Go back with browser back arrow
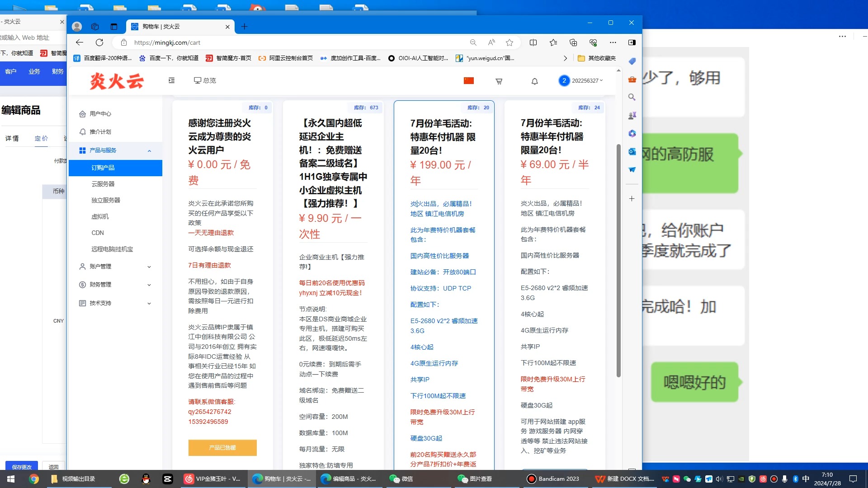Screen dimensions: 868x488 80,42
